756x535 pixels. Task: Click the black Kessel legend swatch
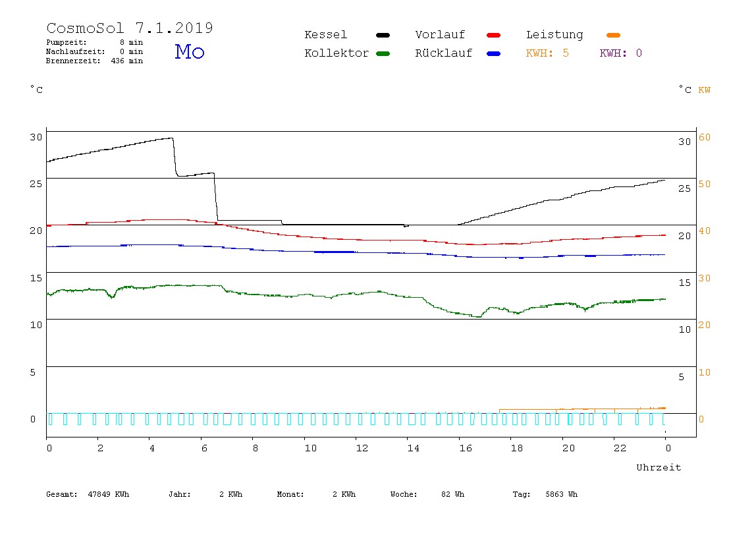coord(383,35)
